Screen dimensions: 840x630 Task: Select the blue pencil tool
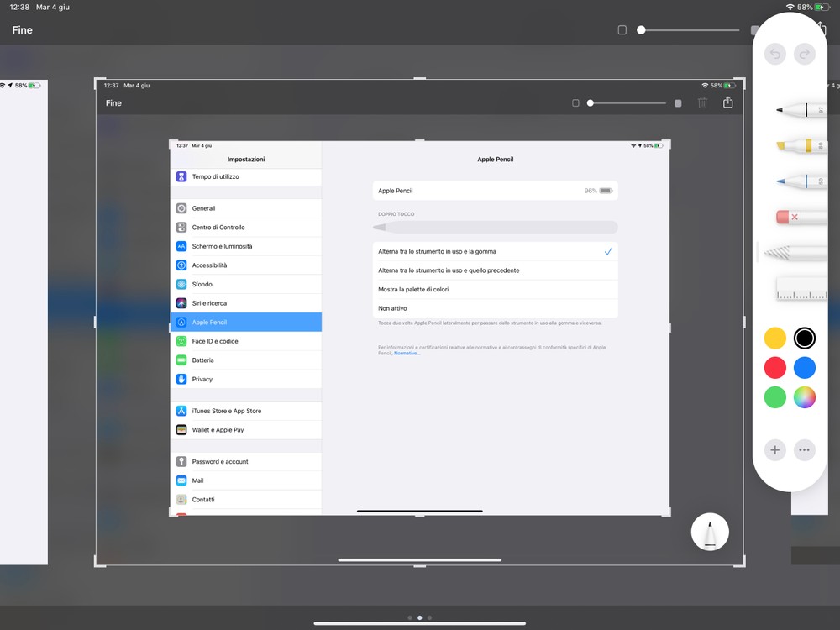(x=801, y=181)
